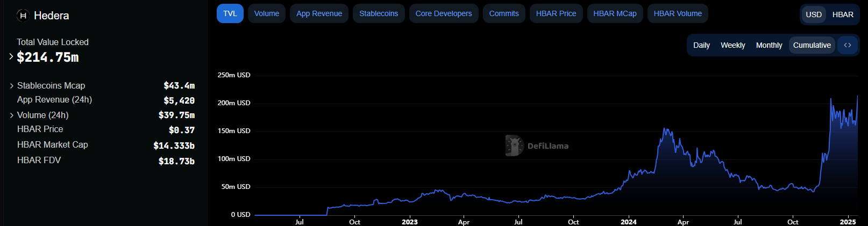
Task: Click the 150m USD axis label
Action: click(234, 131)
